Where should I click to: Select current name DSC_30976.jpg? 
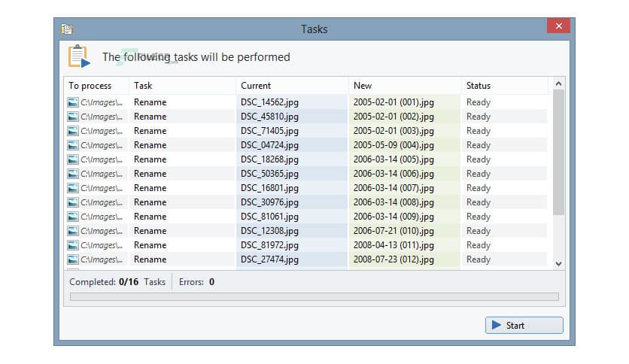tap(269, 202)
